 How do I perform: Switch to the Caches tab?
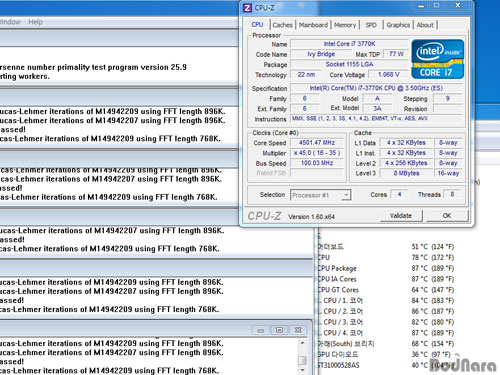(x=282, y=25)
